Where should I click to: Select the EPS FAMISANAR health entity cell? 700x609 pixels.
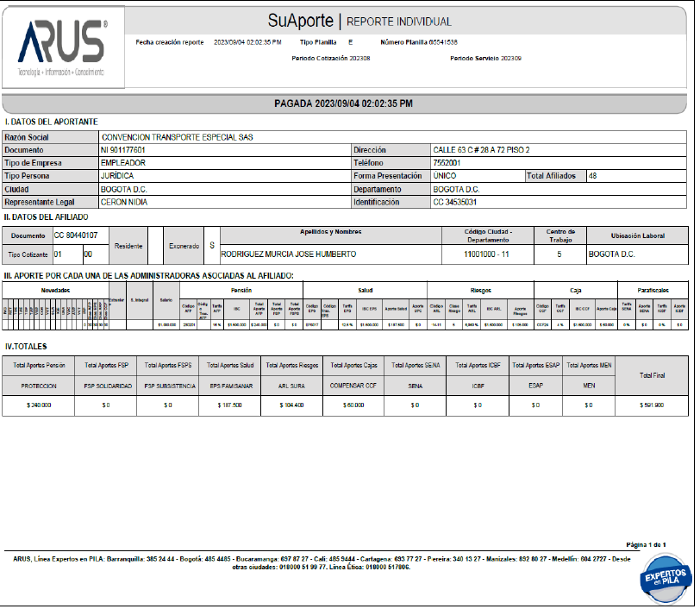click(230, 386)
